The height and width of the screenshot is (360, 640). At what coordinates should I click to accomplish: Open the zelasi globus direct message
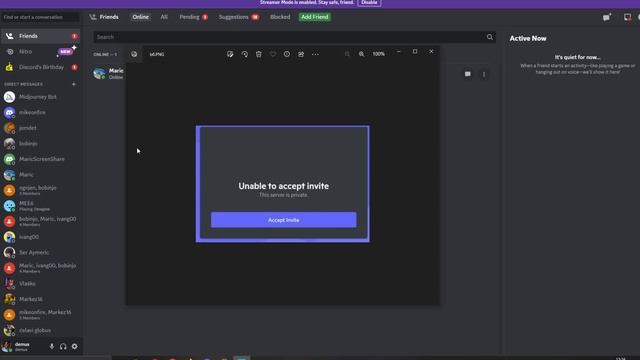40,330
